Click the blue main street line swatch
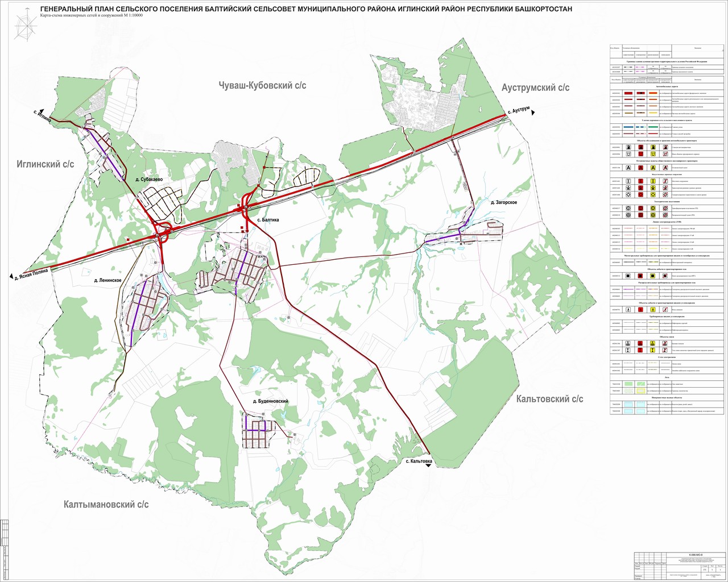The width and height of the screenshot is (728, 582). (628, 127)
